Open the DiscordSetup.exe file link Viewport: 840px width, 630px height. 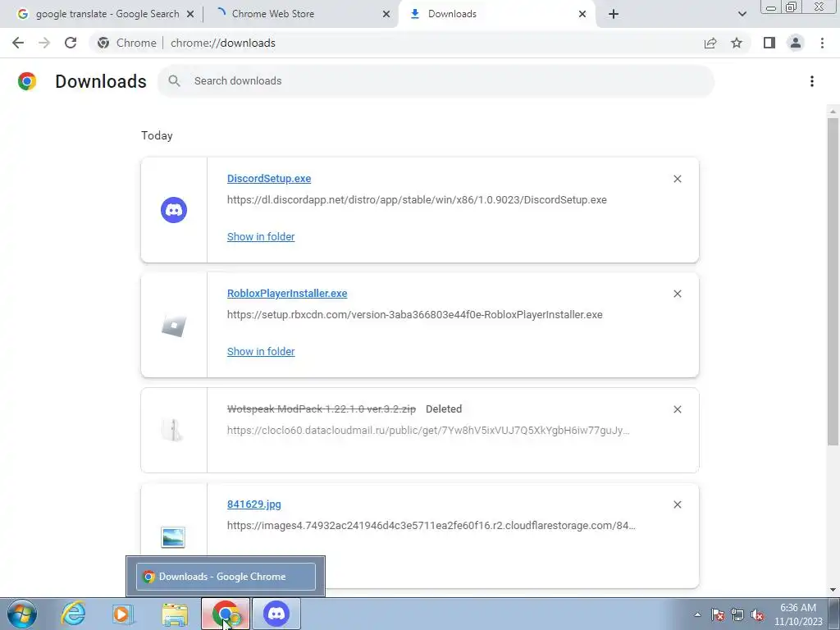tap(269, 178)
